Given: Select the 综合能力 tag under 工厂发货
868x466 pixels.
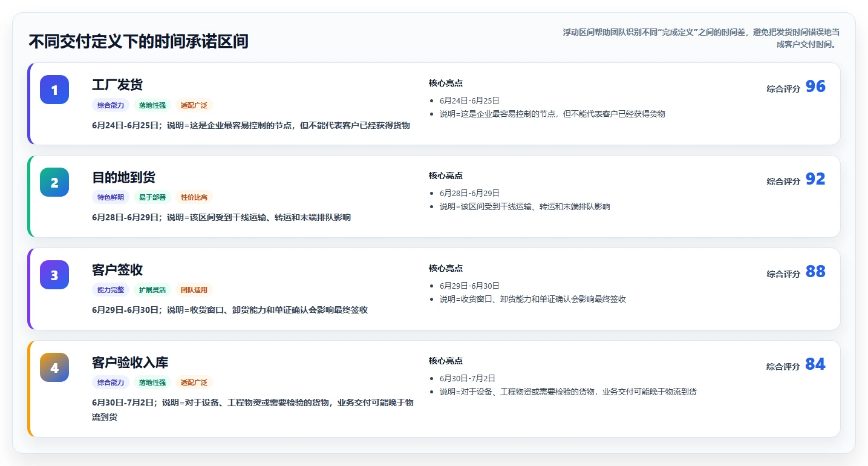Looking at the screenshot, I should pos(111,105).
